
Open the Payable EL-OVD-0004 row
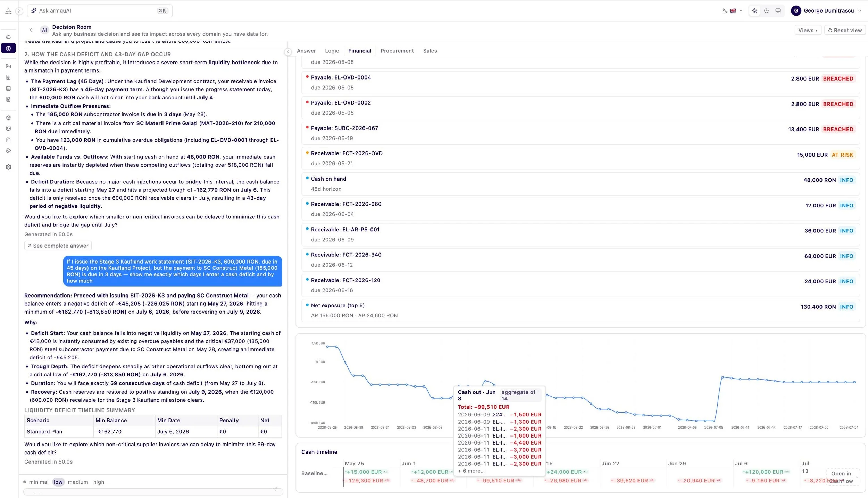[x=581, y=83]
